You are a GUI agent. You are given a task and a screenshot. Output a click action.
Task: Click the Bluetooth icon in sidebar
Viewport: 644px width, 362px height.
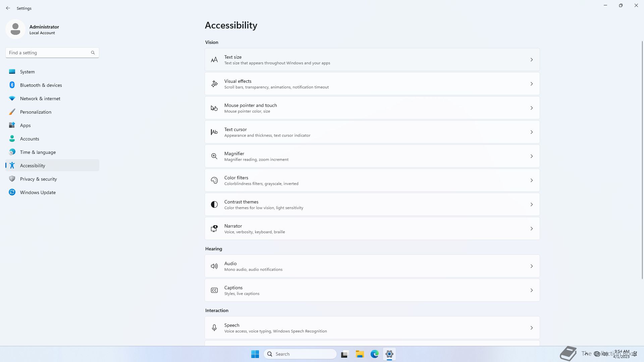click(x=12, y=85)
